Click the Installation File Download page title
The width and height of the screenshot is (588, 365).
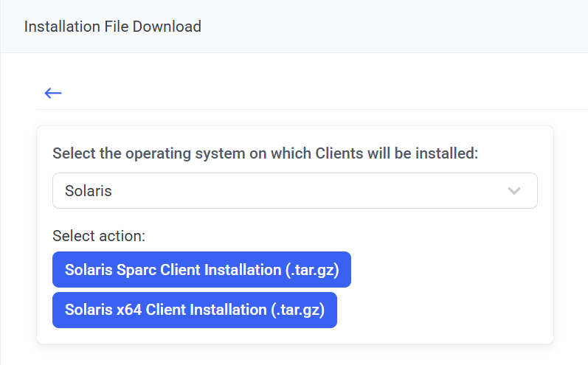[x=112, y=27]
